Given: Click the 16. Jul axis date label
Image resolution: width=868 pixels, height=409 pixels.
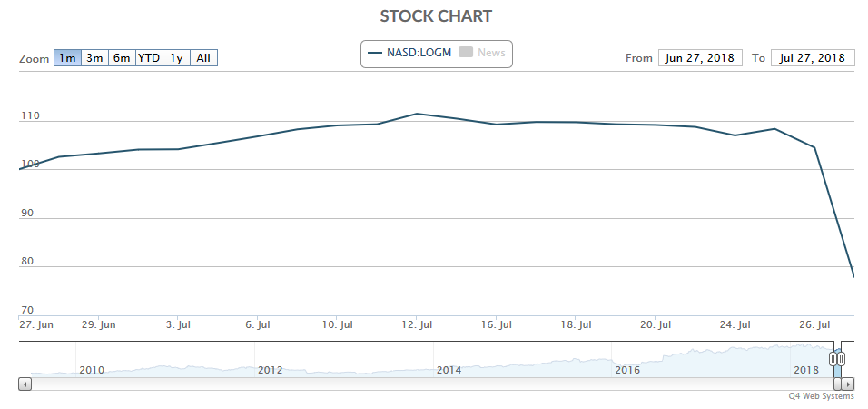Looking at the screenshot, I should [496, 324].
